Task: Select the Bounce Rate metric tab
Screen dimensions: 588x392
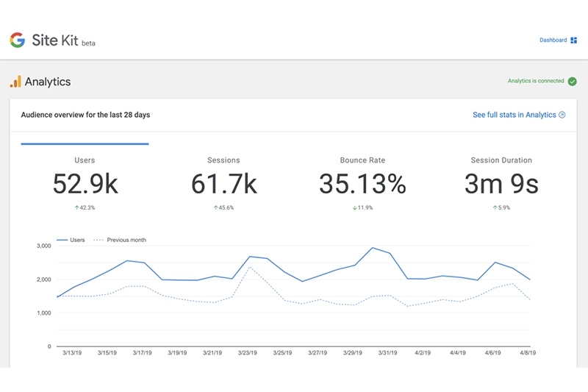Action: 362,182
